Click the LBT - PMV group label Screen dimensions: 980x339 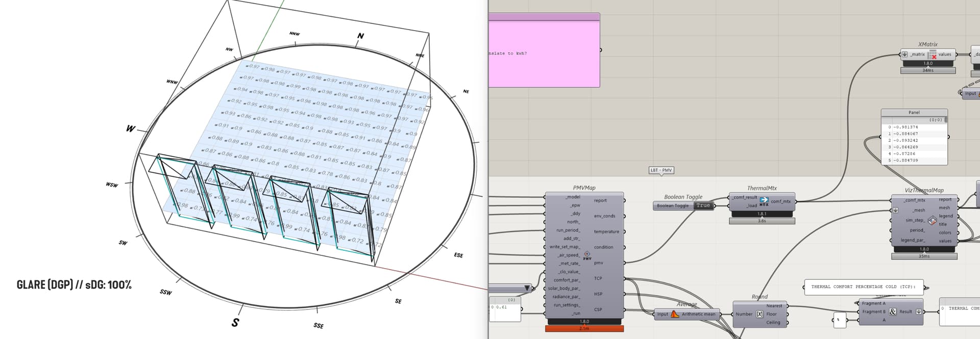click(x=661, y=170)
